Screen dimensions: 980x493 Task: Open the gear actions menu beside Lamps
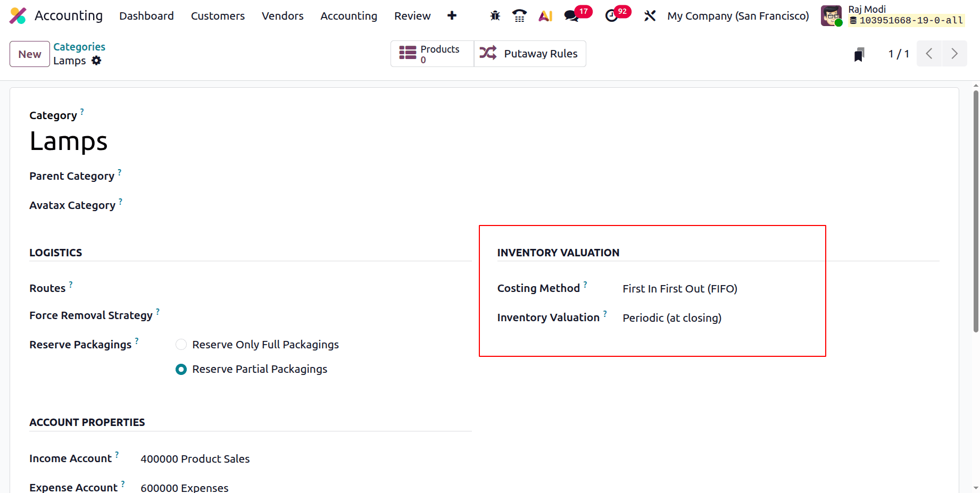(96, 60)
